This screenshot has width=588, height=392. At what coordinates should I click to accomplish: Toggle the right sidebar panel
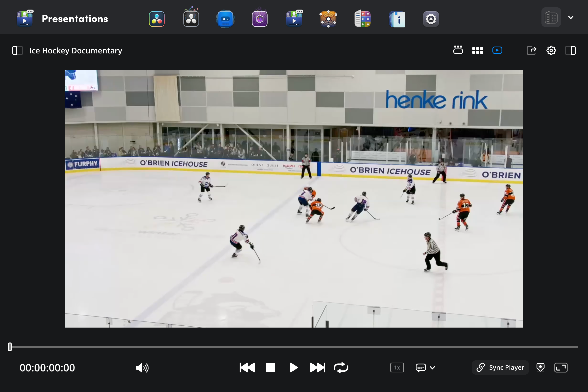point(571,50)
